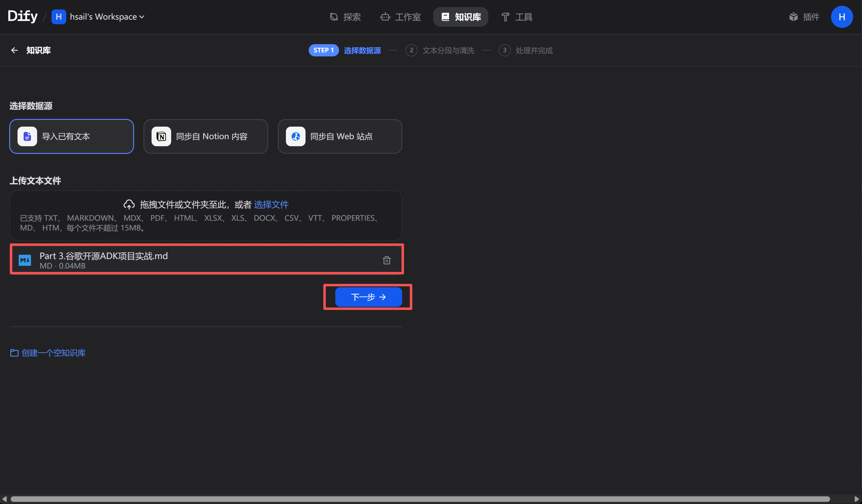Image resolution: width=862 pixels, height=504 pixels.
Task: Open hsail's Workspace dropdown
Action: click(x=107, y=17)
